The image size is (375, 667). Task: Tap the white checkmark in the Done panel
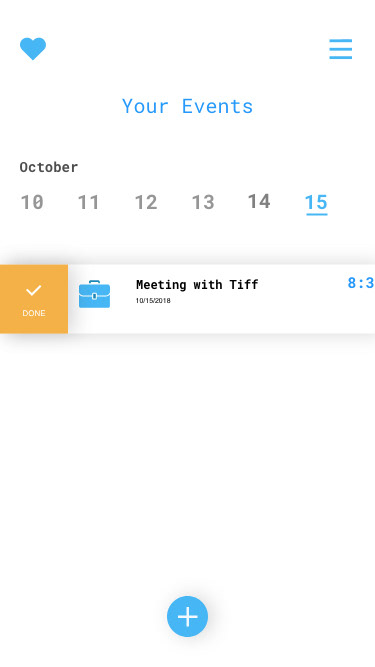(34, 291)
